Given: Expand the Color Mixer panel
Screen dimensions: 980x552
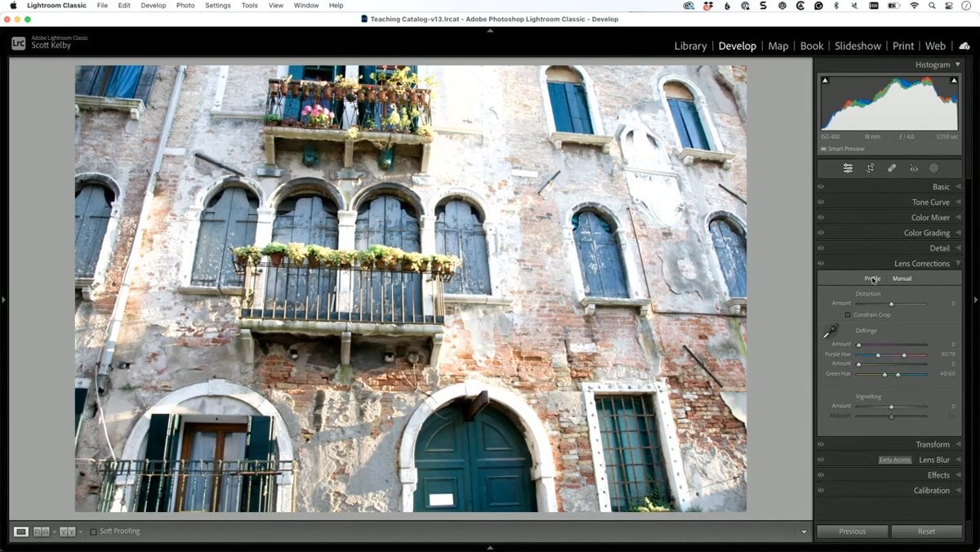Looking at the screenshot, I should [958, 218].
